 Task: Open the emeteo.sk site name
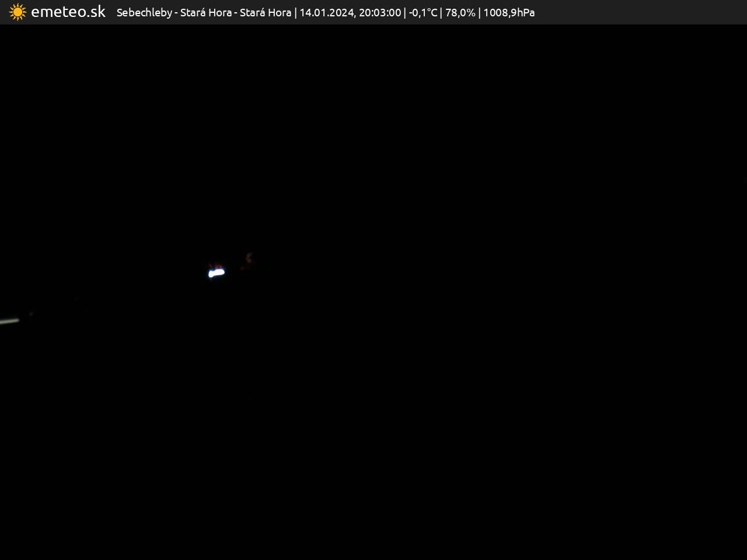pyautogui.click(x=68, y=12)
